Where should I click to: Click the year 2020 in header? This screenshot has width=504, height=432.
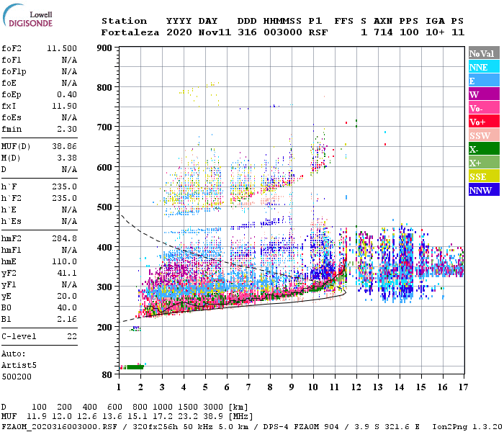tap(179, 32)
